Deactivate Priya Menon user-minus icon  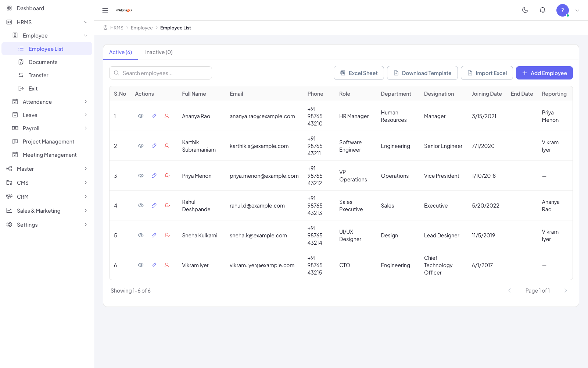pos(167,176)
